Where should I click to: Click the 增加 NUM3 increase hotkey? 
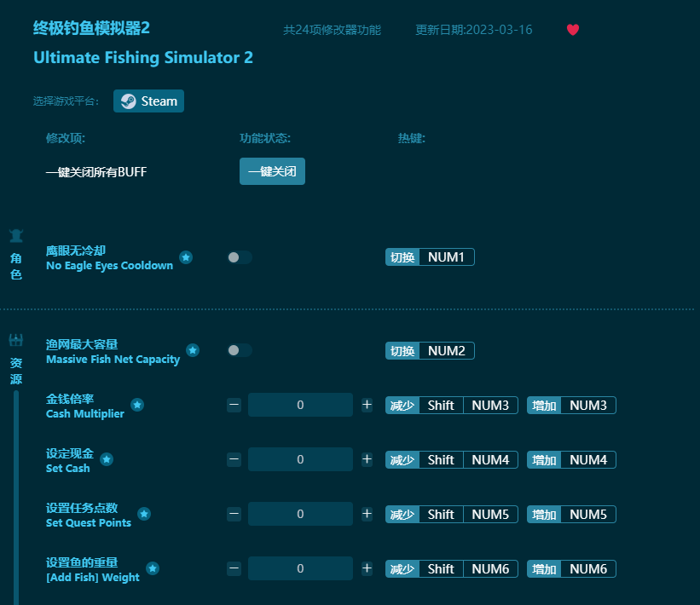[x=571, y=405]
